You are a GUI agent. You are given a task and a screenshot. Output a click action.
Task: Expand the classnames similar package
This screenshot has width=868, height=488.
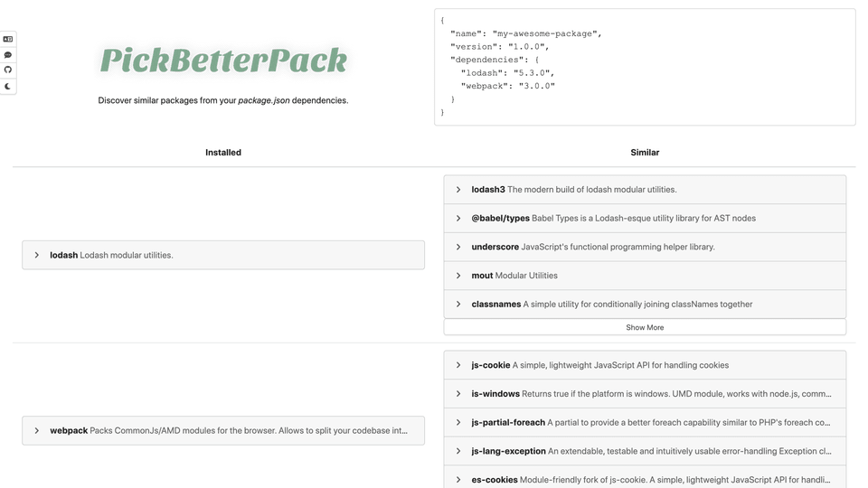point(645,305)
